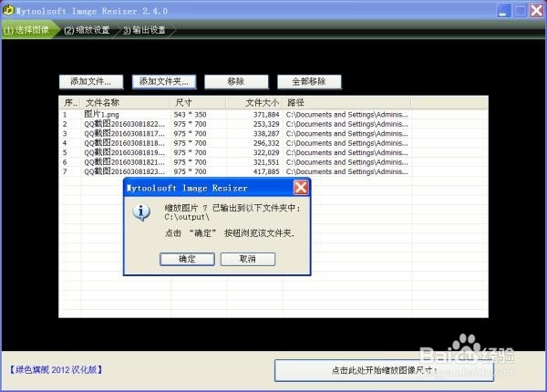The height and width of the screenshot is (392, 547).
Task: Select the row QQ截图201603081817...
Action: 273,134
